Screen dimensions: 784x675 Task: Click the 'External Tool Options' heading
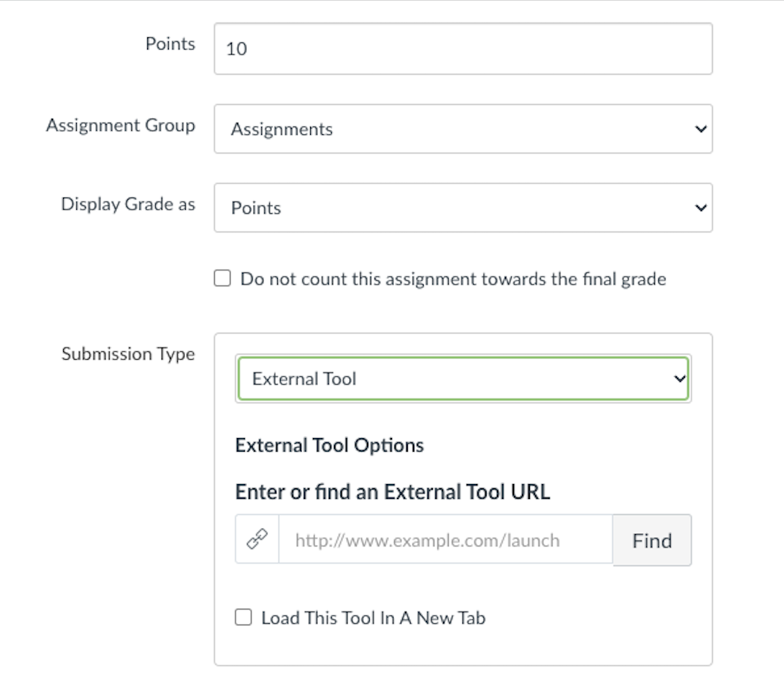[x=330, y=445]
